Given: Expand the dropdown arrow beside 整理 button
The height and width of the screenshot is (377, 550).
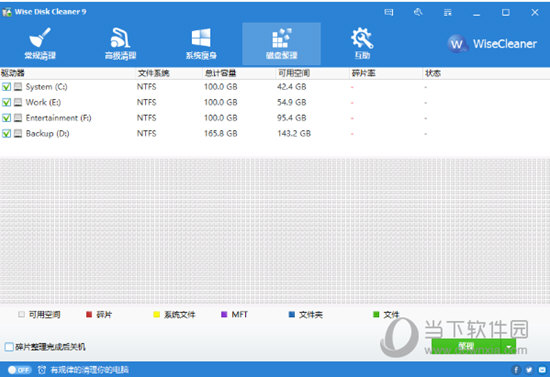Looking at the screenshot, I should coord(509,346).
